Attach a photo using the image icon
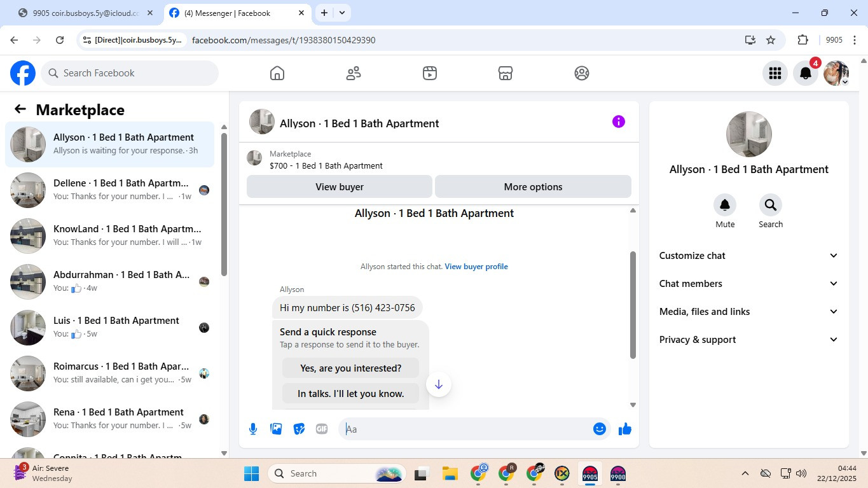The image size is (868, 488). pyautogui.click(x=276, y=429)
